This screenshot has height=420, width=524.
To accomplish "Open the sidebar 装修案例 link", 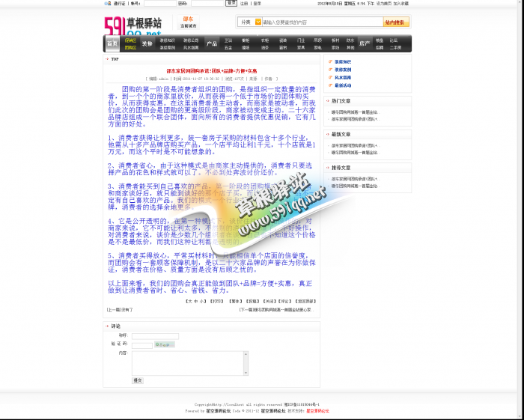I will pyautogui.click(x=343, y=70).
